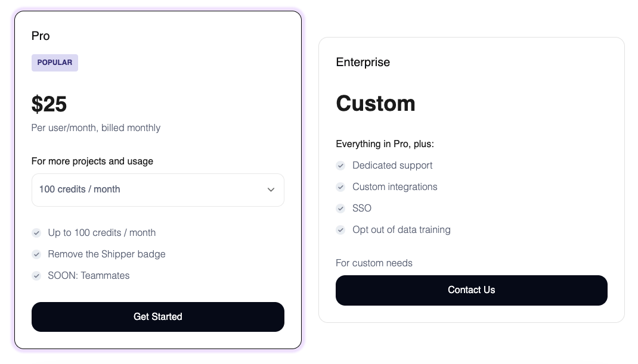The width and height of the screenshot is (638, 364).
Task: Select the Enterprise plan heading
Action: (x=363, y=62)
